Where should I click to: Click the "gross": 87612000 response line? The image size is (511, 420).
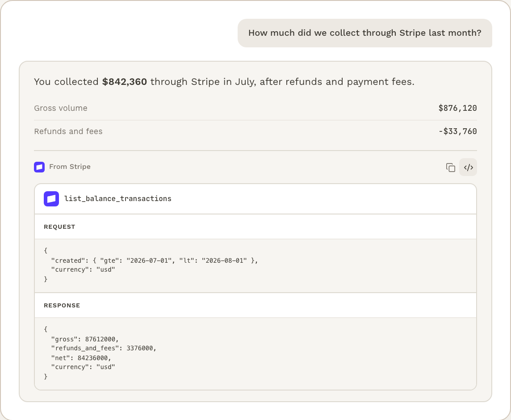click(85, 339)
